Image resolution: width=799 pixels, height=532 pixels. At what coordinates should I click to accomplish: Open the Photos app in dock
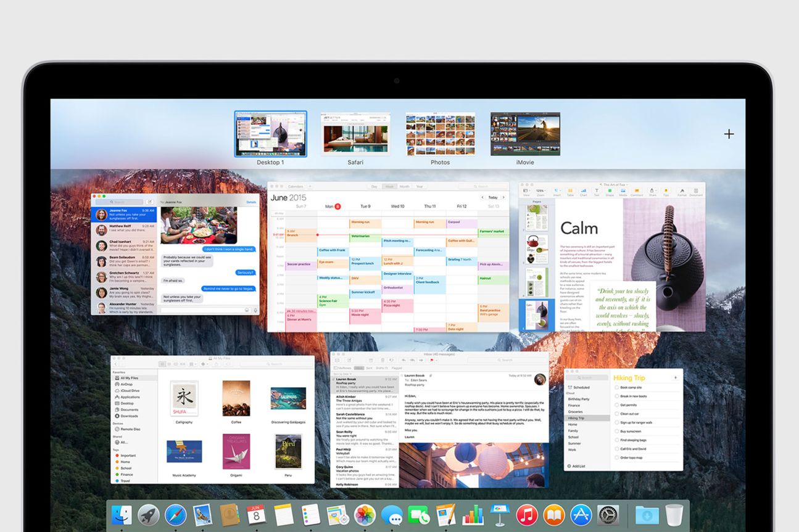365,515
